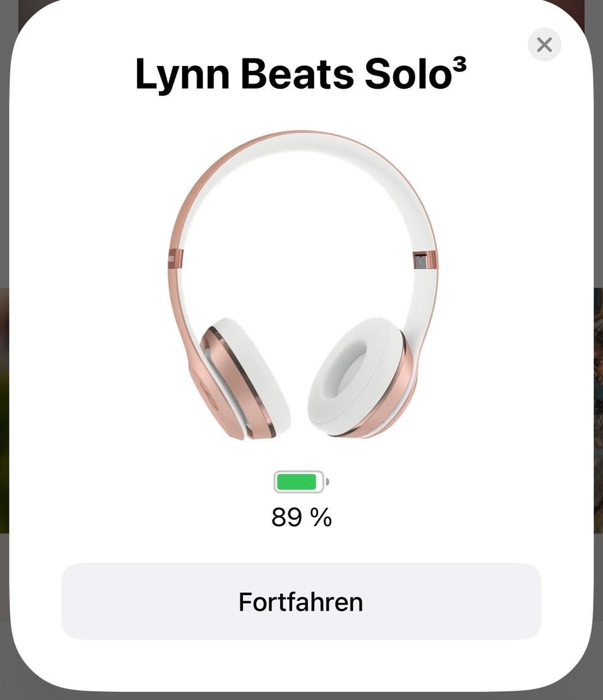Tap the superscript 3 in the title

coord(460,66)
